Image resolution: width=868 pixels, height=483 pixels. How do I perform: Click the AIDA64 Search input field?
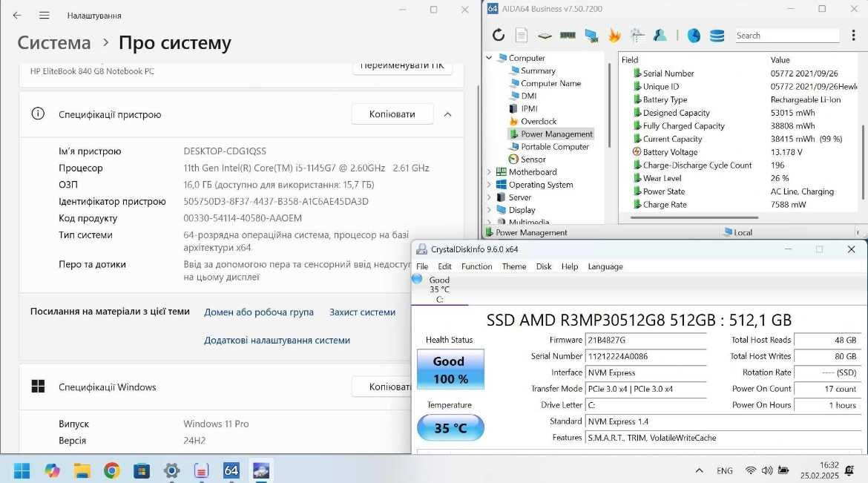click(x=786, y=36)
